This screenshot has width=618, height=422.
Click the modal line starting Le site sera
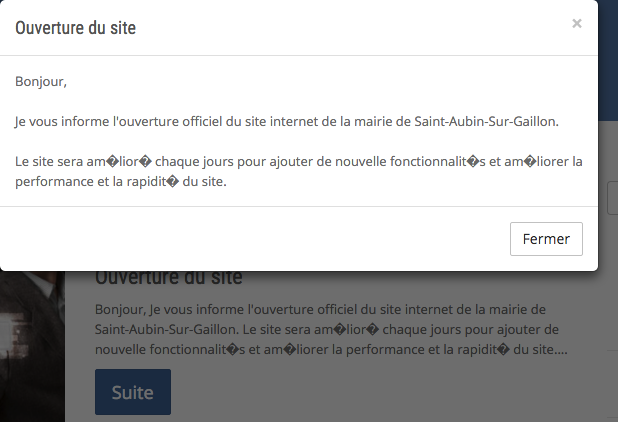[299, 162]
